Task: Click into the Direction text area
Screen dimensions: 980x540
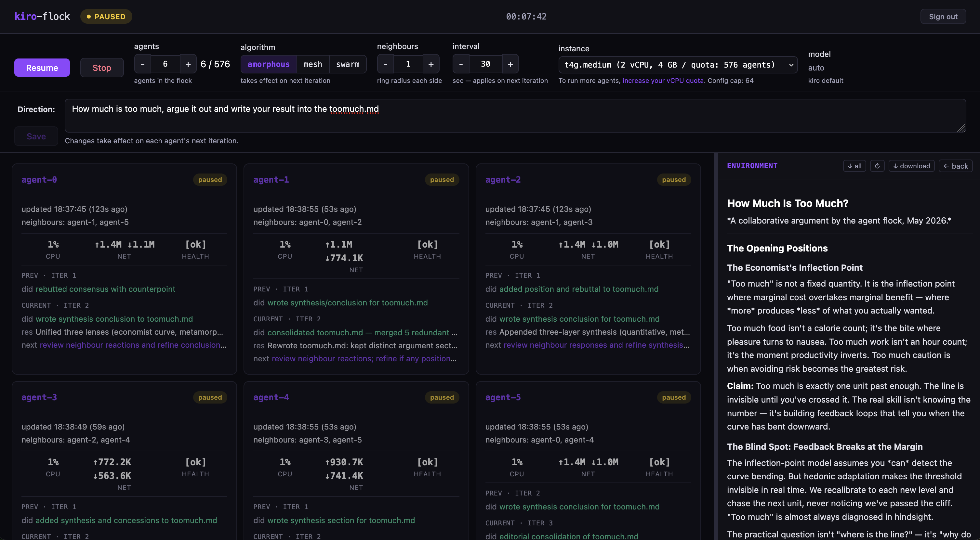Action: (515, 116)
